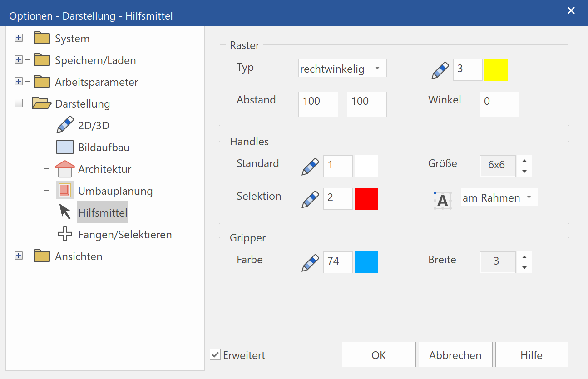Click the OK button

point(379,354)
